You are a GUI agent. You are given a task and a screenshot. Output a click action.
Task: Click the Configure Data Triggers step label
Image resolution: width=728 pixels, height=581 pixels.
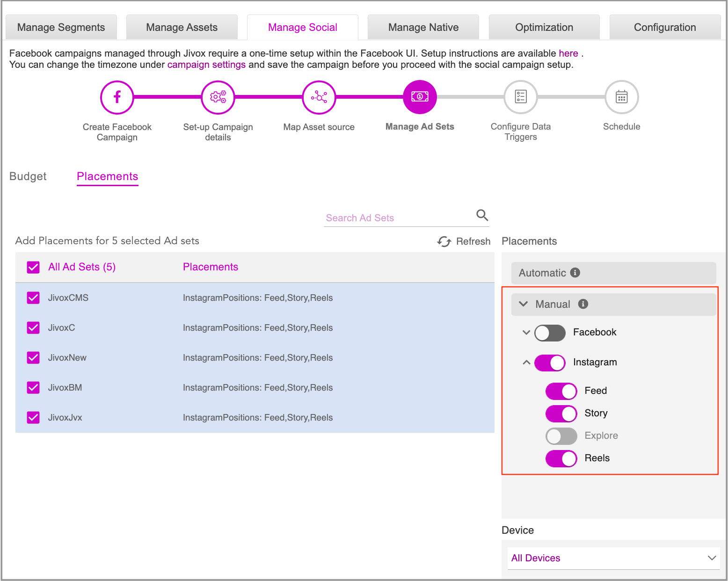pos(521,131)
